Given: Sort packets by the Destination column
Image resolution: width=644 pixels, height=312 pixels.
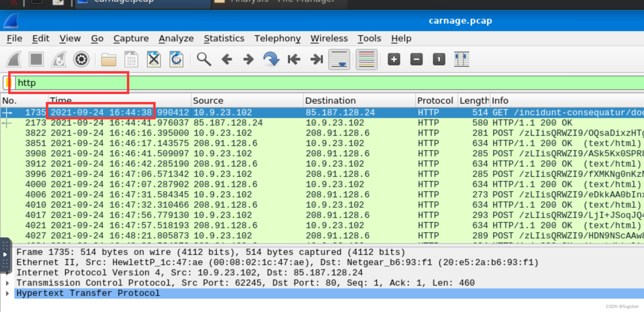Looking at the screenshot, I should (359, 101).
